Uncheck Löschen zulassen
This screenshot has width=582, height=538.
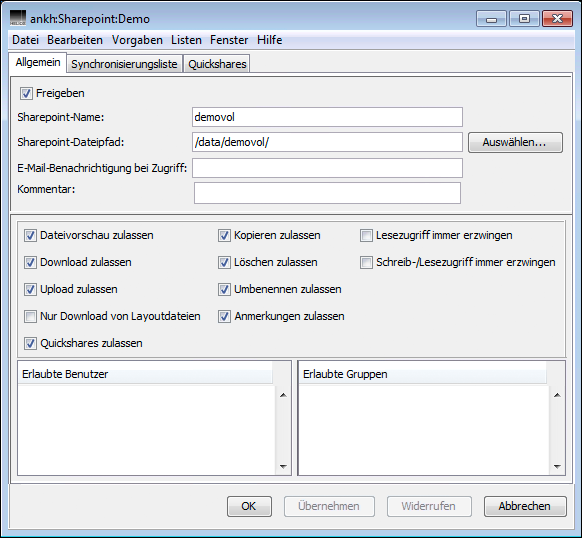[x=224, y=263]
